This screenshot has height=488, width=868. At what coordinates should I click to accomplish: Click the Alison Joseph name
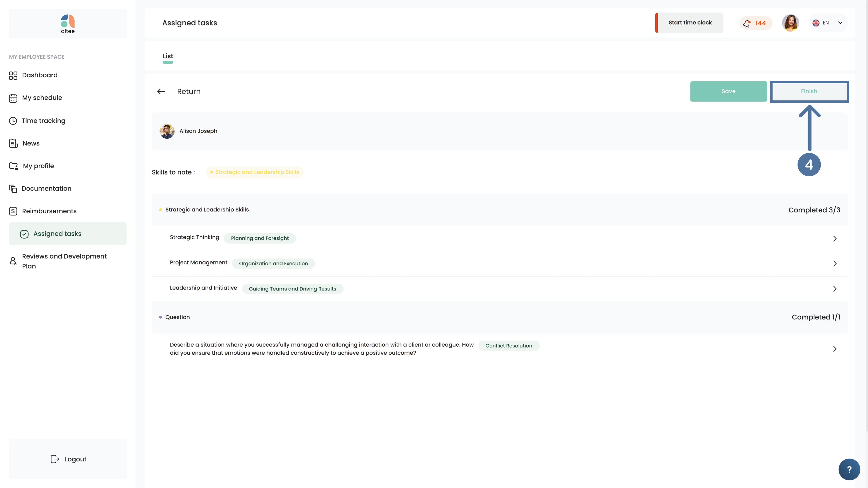pyautogui.click(x=199, y=131)
